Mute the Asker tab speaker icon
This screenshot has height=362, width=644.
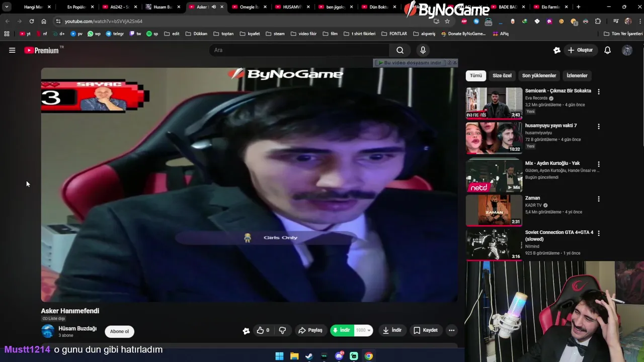pos(214,7)
